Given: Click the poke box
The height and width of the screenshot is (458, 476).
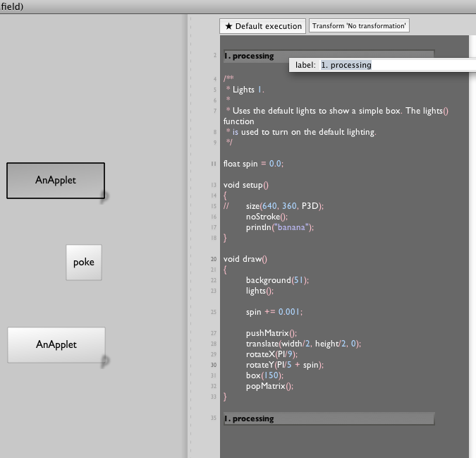Looking at the screenshot, I should click(84, 263).
